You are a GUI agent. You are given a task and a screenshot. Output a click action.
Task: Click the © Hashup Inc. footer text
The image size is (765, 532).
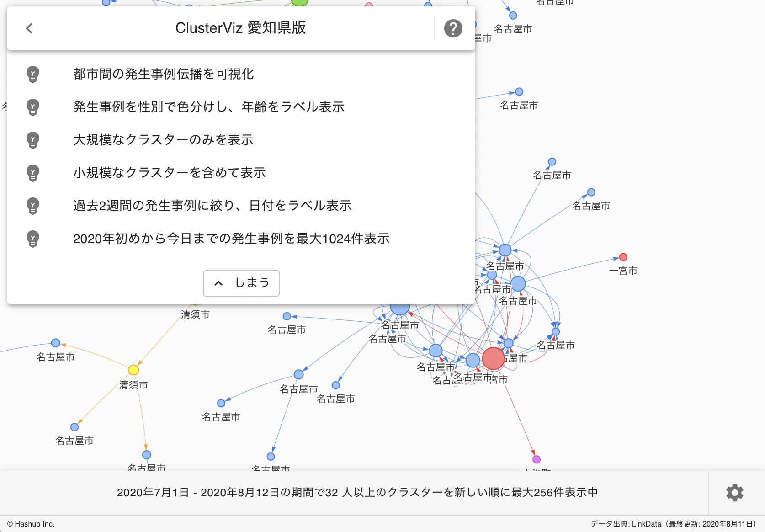pos(31,524)
